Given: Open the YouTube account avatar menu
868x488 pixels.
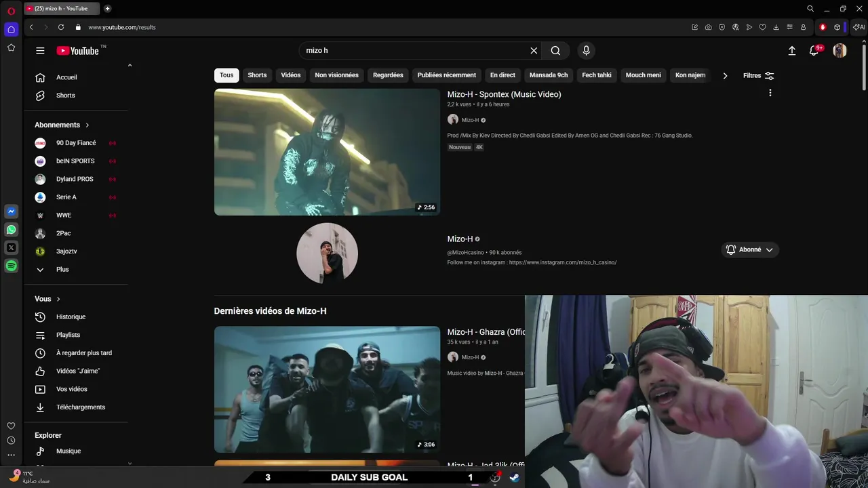Looking at the screenshot, I should [x=840, y=51].
